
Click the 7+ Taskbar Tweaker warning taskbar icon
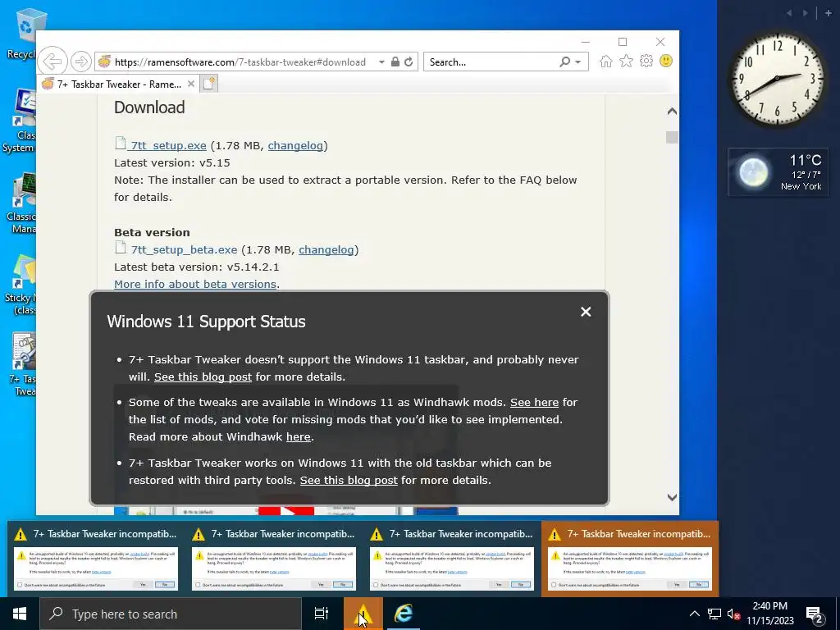(x=363, y=614)
